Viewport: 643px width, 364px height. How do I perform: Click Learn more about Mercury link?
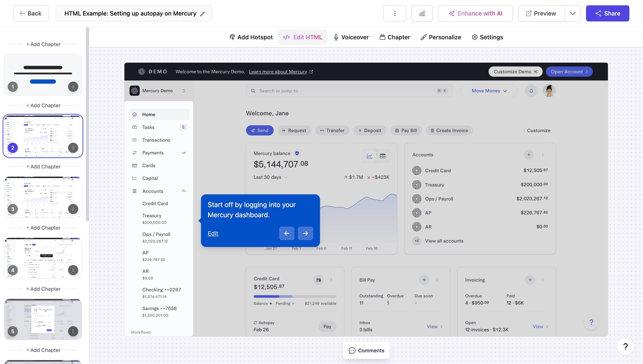point(281,72)
